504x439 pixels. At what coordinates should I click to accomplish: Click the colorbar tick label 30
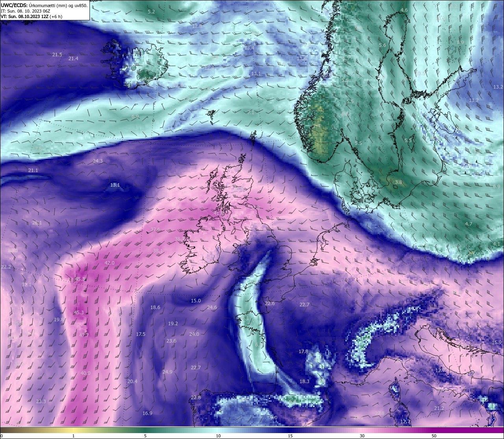(x=362, y=436)
